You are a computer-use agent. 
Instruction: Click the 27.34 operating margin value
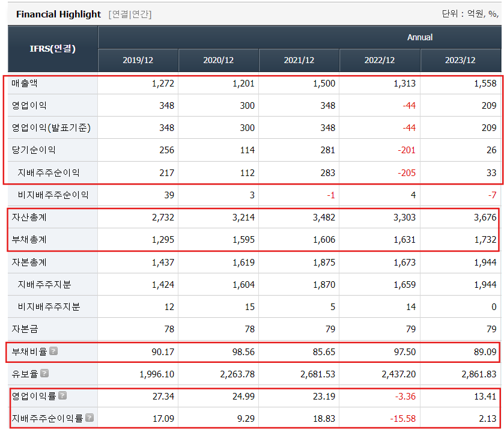(163, 397)
